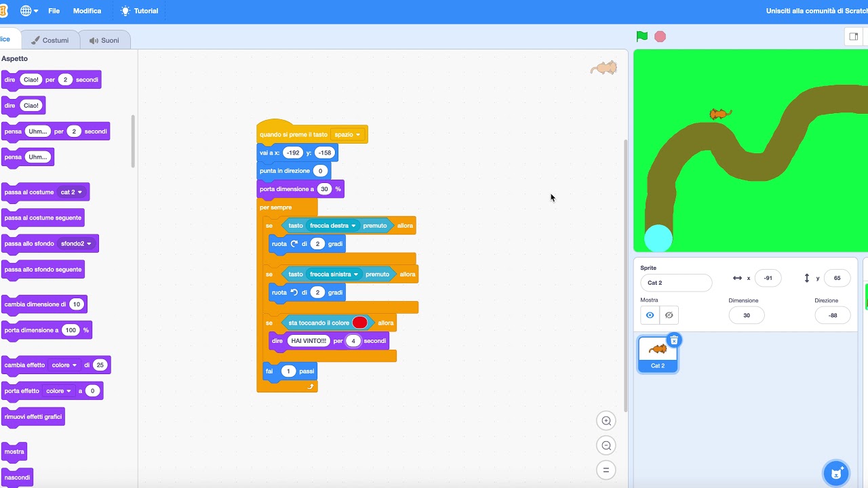Click Unisciti alla comunità di Scratch link
The image size is (868, 488).
[816, 11]
